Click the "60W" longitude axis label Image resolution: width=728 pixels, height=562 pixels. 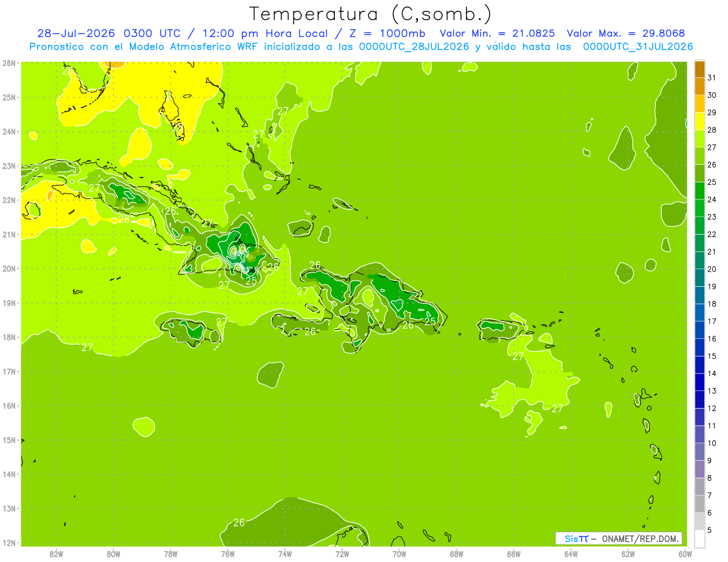[685, 554]
